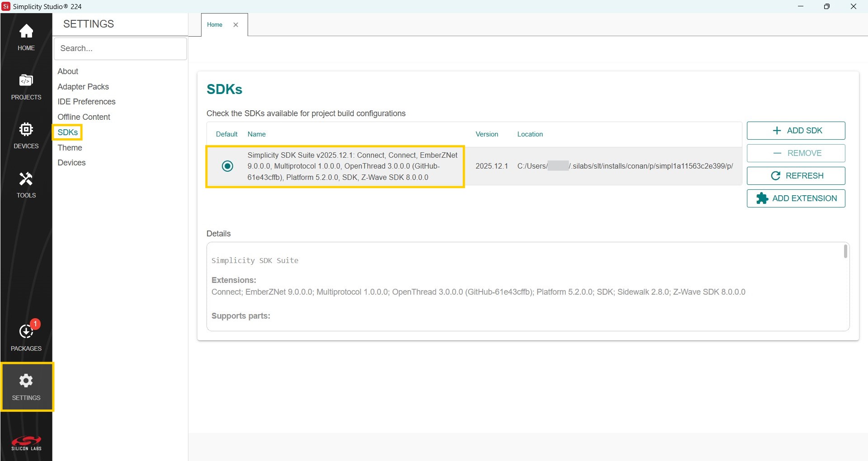This screenshot has width=868, height=461.
Task: Click the Settings gear icon
Action: [x=26, y=386]
